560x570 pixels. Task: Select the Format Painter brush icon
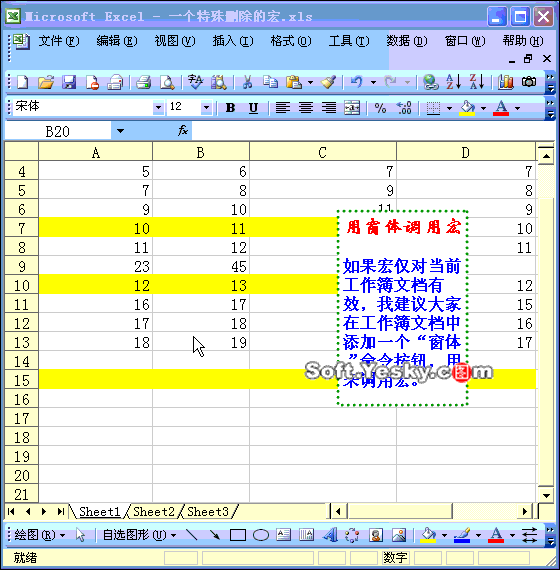click(x=328, y=82)
